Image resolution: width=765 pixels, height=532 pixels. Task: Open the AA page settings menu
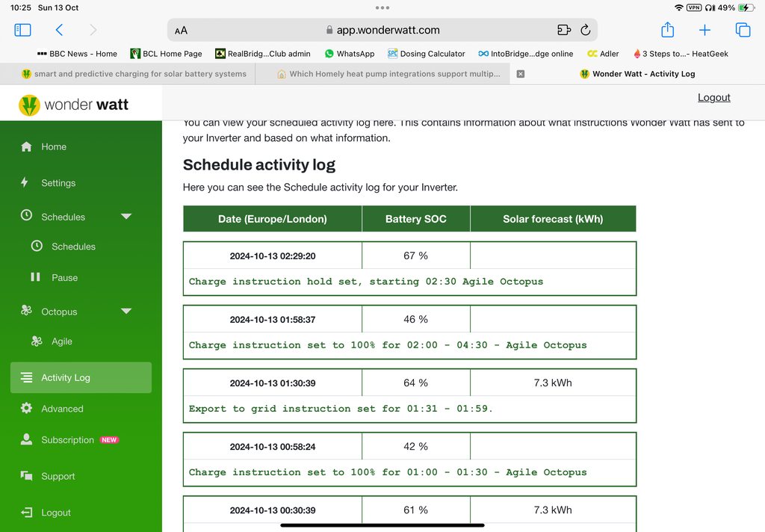pos(181,31)
